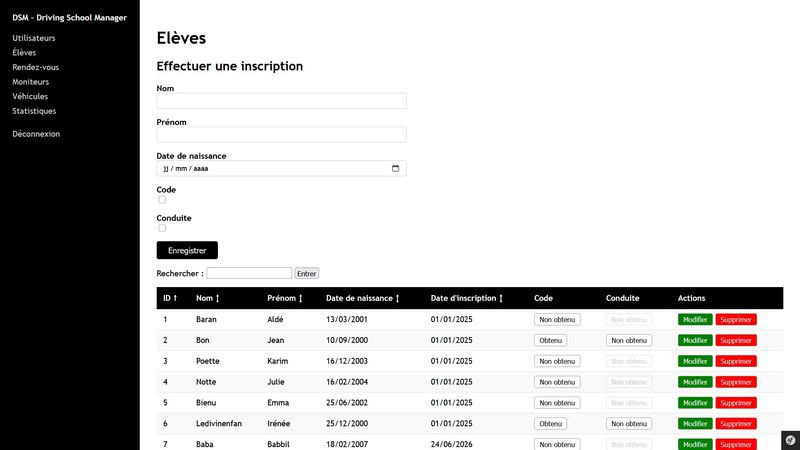Click Modifier for student Baran

[x=695, y=319]
